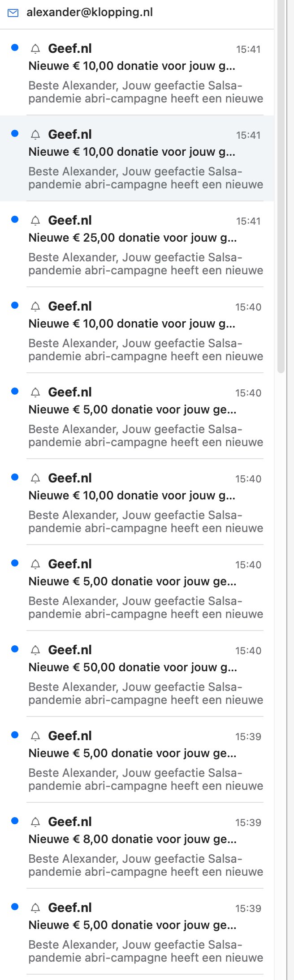Click the bell icon on the €8,00 donation email
The width and height of the screenshot is (294, 980).
click(x=35, y=822)
